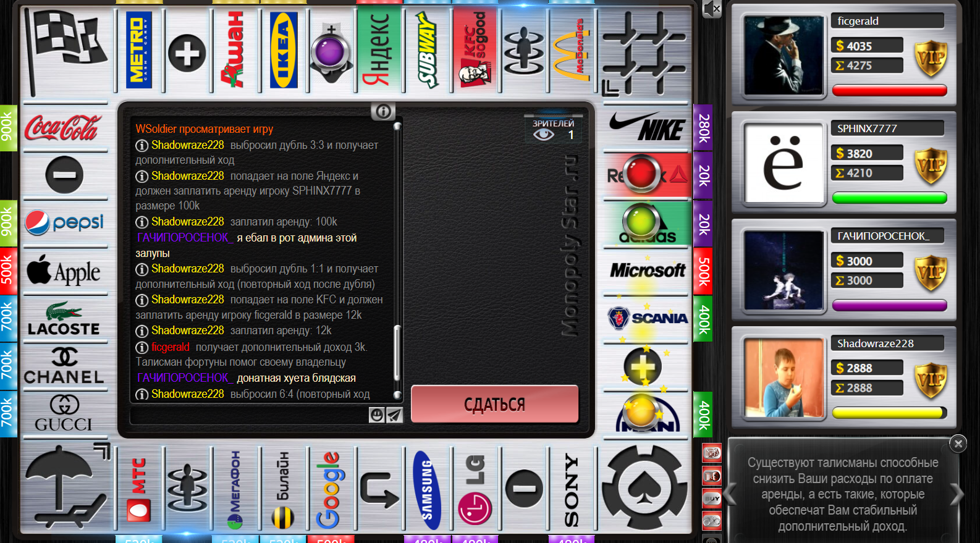Open SPHINX7777's avatar thumbnail
The width and height of the screenshot is (980, 543).
click(783, 163)
